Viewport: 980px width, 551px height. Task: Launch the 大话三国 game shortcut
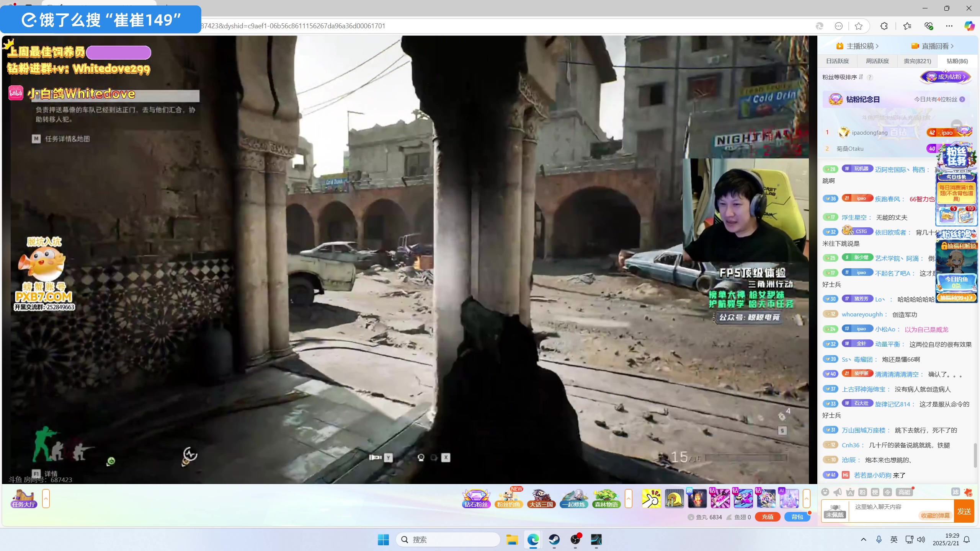[541, 498]
